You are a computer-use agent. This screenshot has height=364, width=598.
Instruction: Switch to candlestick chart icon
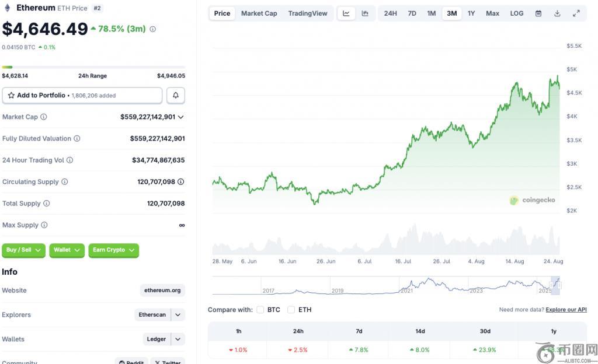point(365,13)
